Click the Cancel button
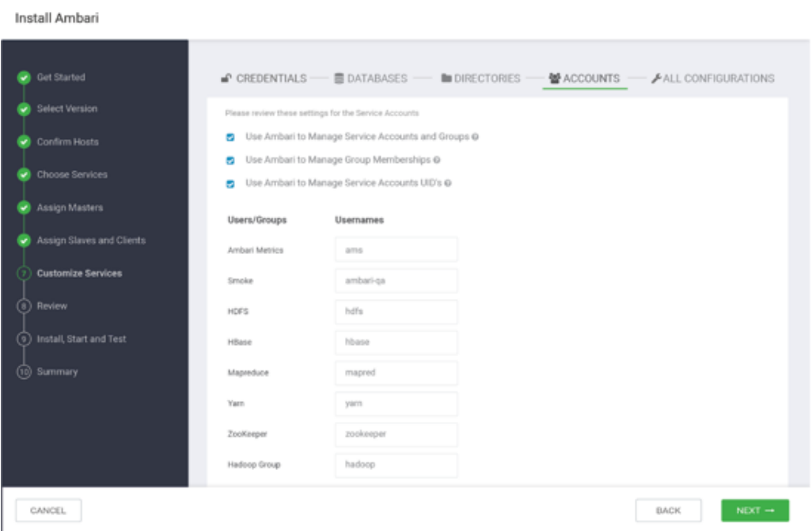 click(48, 510)
